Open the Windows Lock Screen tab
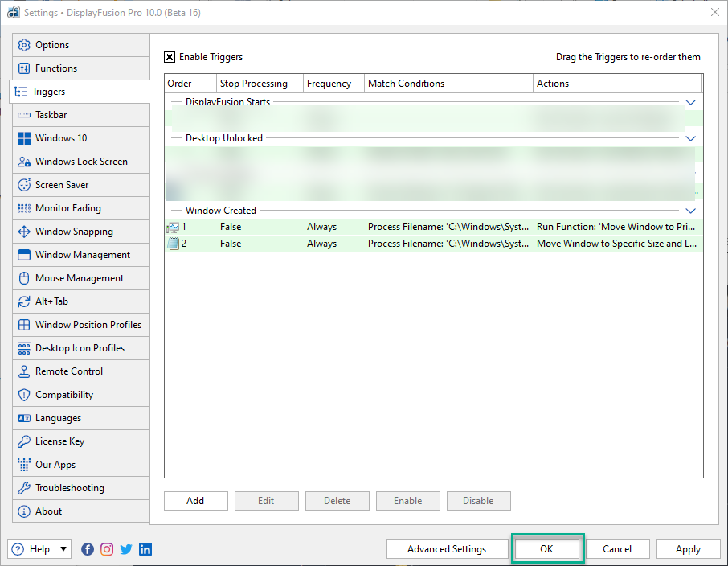This screenshot has width=728, height=566. point(81,162)
